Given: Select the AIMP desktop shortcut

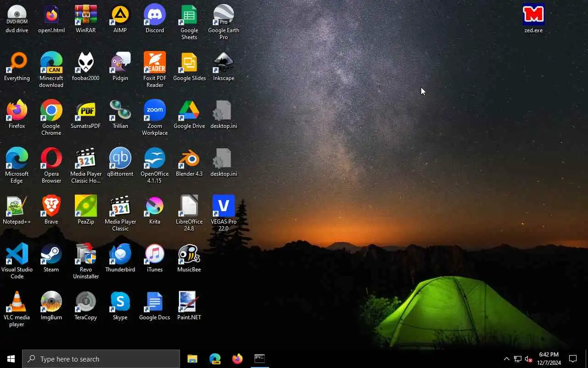Looking at the screenshot, I should click(120, 19).
